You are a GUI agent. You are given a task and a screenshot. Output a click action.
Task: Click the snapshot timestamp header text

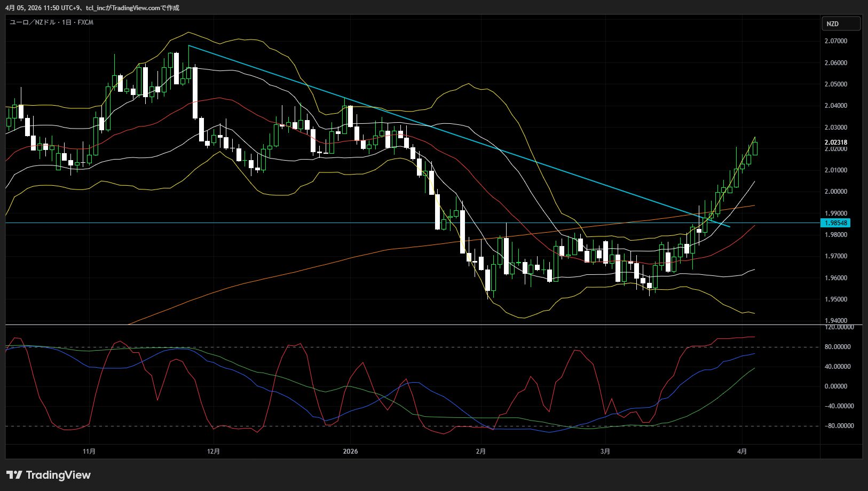tap(92, 8)
